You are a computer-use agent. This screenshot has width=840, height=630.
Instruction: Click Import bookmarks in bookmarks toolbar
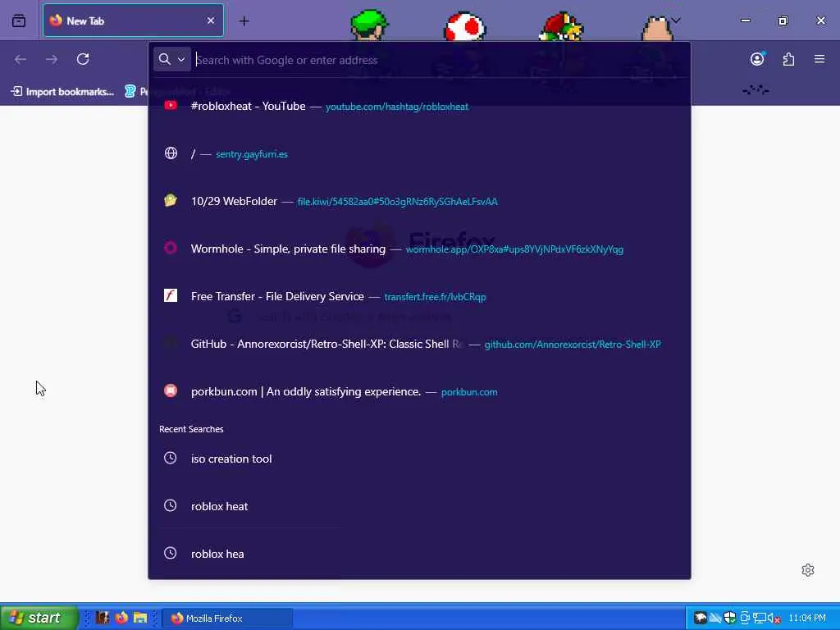tap(62, 92)
